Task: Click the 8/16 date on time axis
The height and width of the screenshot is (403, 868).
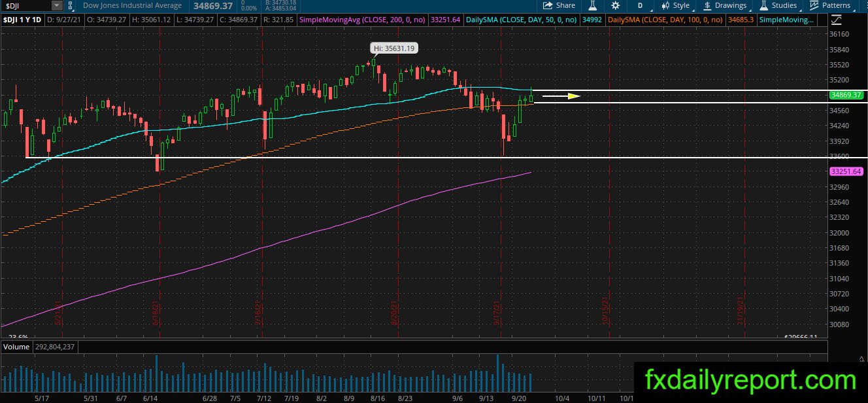Action: click(x=378, y=398)
